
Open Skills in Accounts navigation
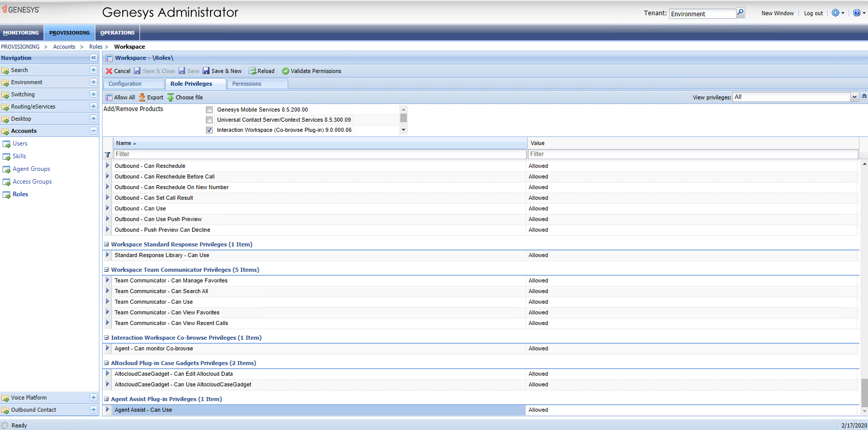click(19, 156)
